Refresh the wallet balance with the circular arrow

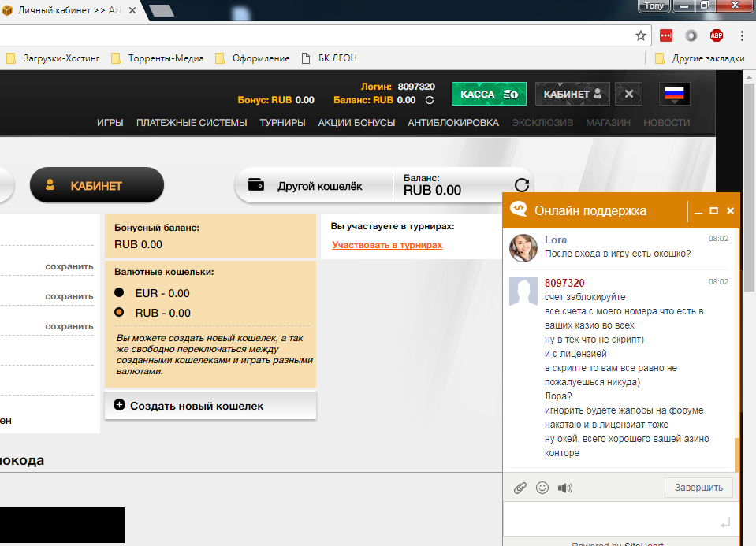522,185
